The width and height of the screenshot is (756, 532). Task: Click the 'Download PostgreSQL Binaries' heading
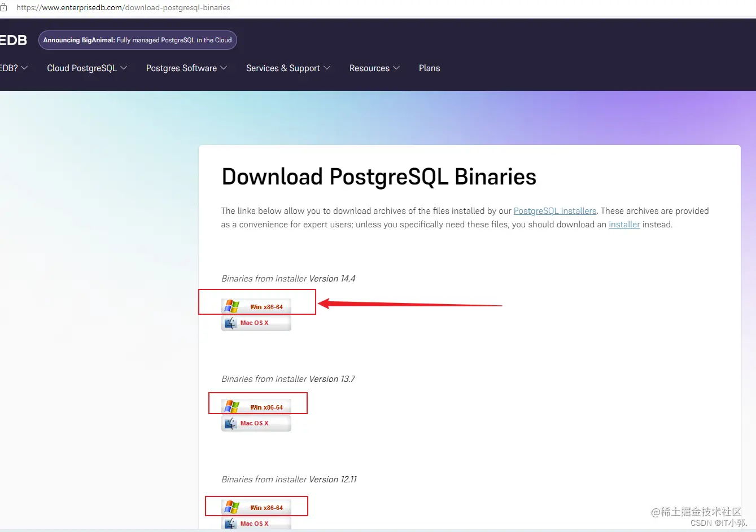[379, 177]
